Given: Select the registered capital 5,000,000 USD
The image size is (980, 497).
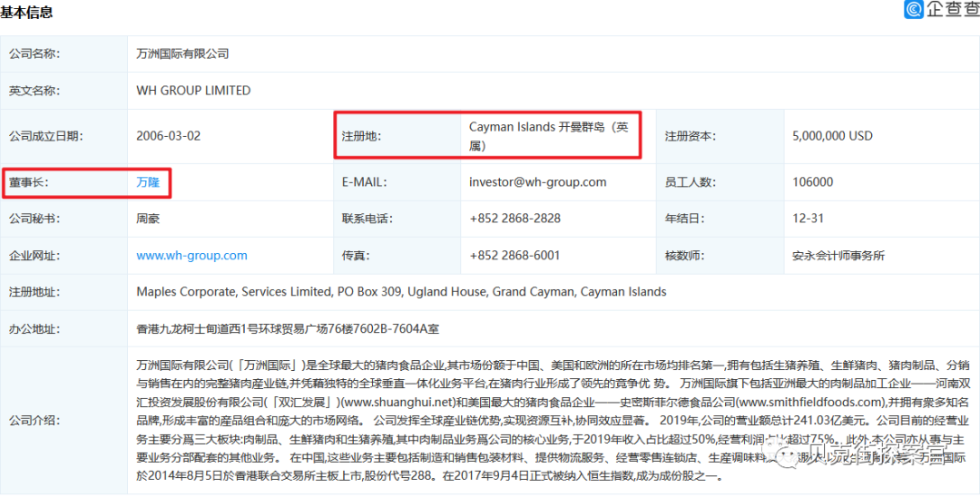Looking at the screenshot, I should pyautogui.click(x=832, y=136).
